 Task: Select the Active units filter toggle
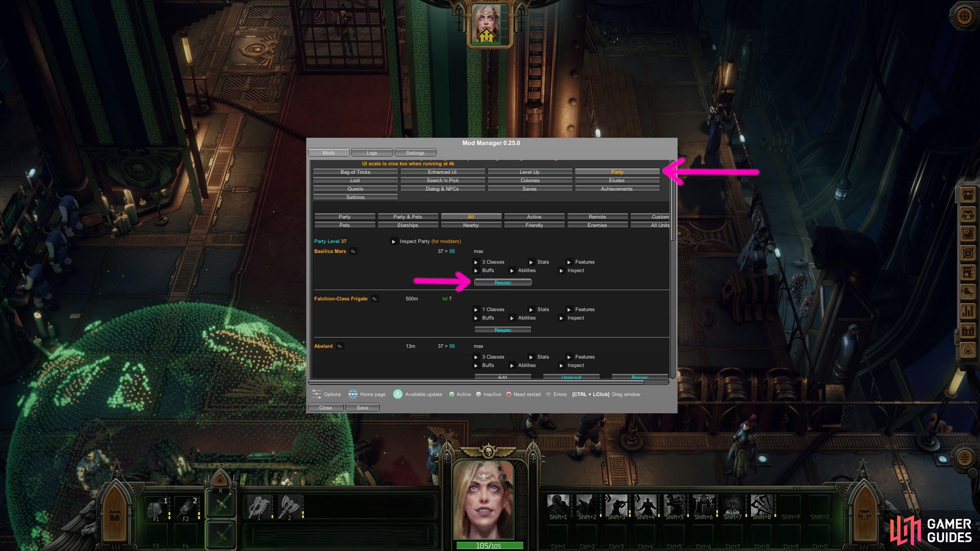pyautogui.click(x=534, y=217)
